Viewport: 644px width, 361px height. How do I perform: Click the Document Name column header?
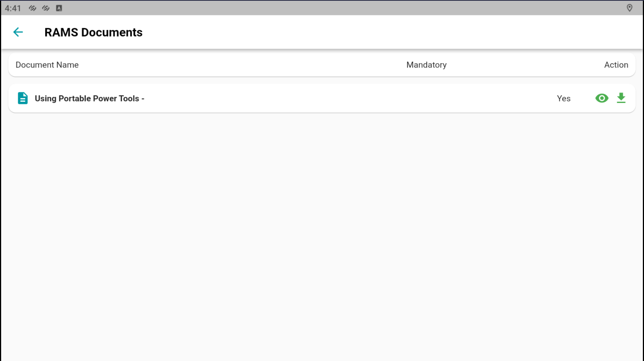[x=47, y=65]
